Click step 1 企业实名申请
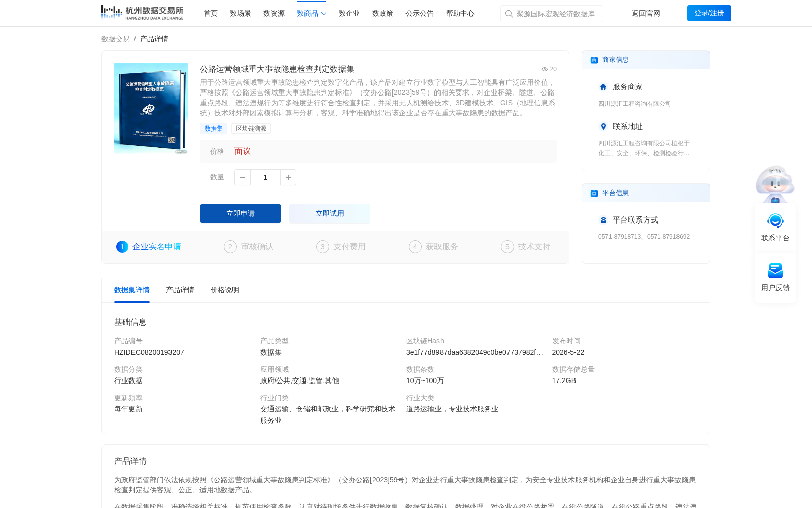The width and height of the screenshot is (812, 508). (x=149, y=247)
